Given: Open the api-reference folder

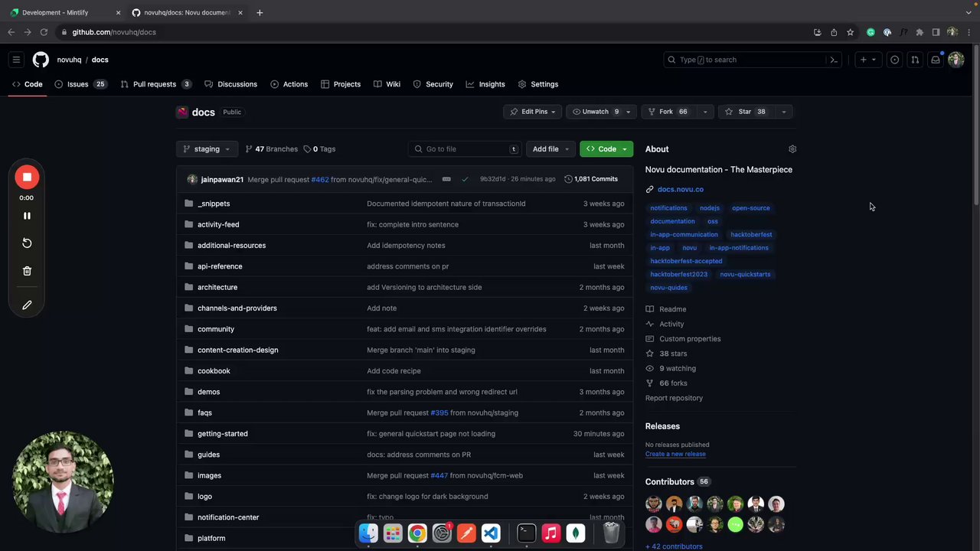Looking at the screenshot, I should [x=220, y=266].
